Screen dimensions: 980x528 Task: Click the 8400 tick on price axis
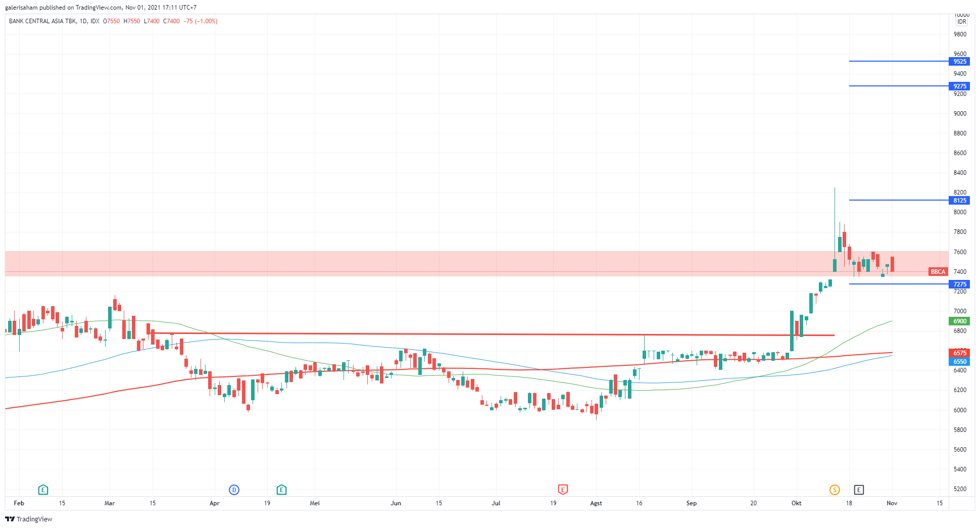(960, 173)
